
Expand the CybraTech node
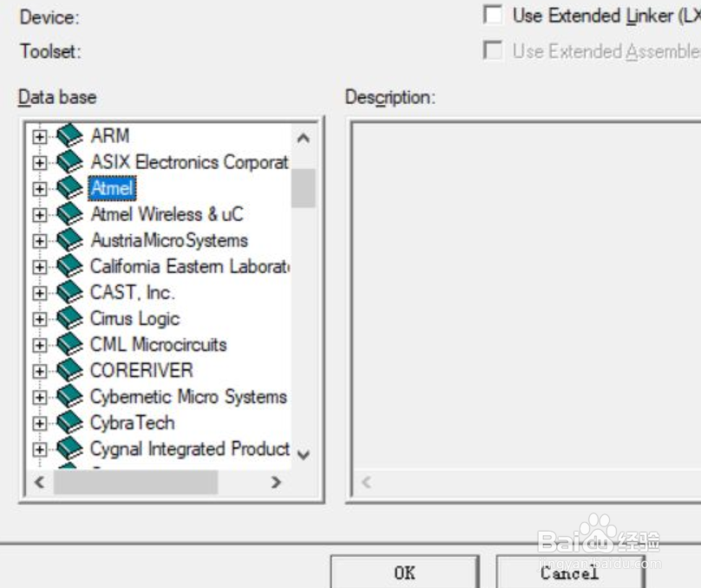coord(40,423)
